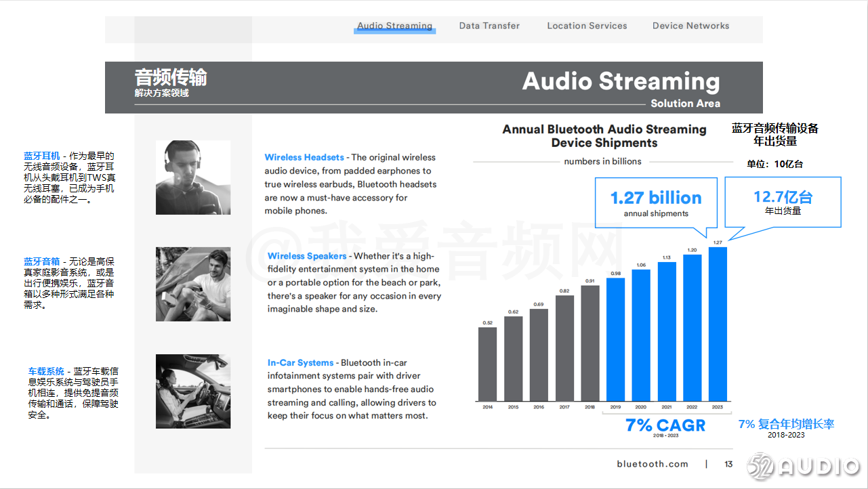Select the 2023 blue bar labeled 1.27
The height and width of the screenshot is (489, 868).
718,324
